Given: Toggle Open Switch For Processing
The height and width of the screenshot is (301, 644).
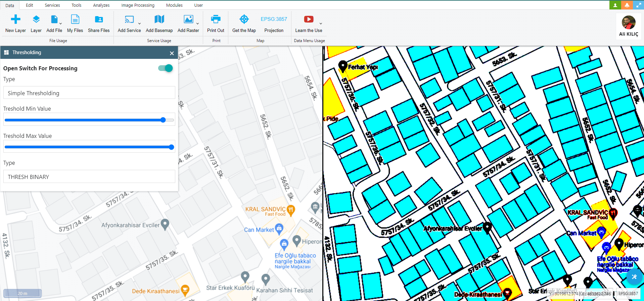Looking at the screenshot, I should point(166,68).
